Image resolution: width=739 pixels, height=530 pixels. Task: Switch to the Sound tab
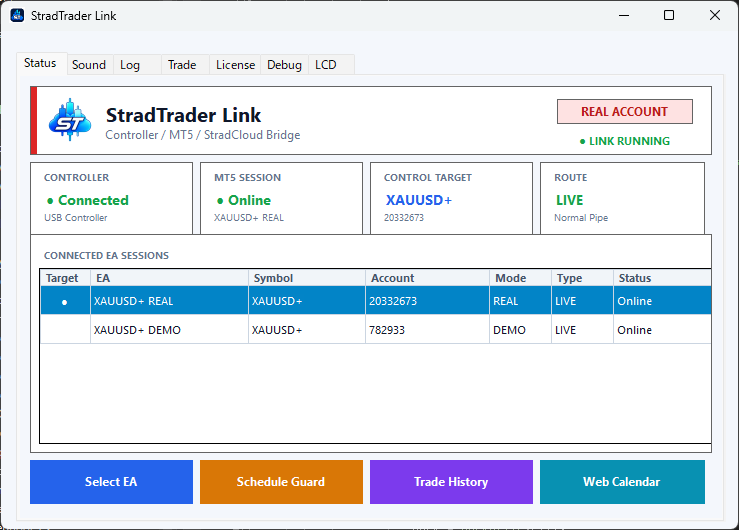[89, 65]
